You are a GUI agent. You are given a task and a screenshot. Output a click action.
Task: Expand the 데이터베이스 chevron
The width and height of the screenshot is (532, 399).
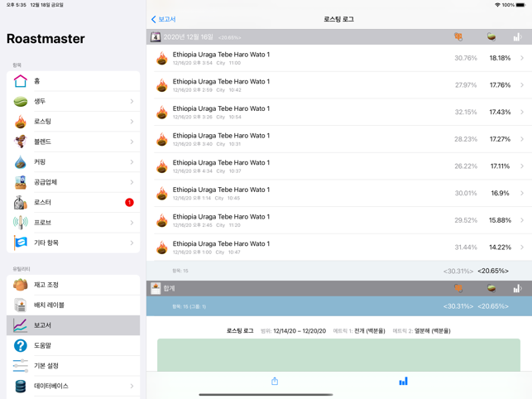[132, 386]
